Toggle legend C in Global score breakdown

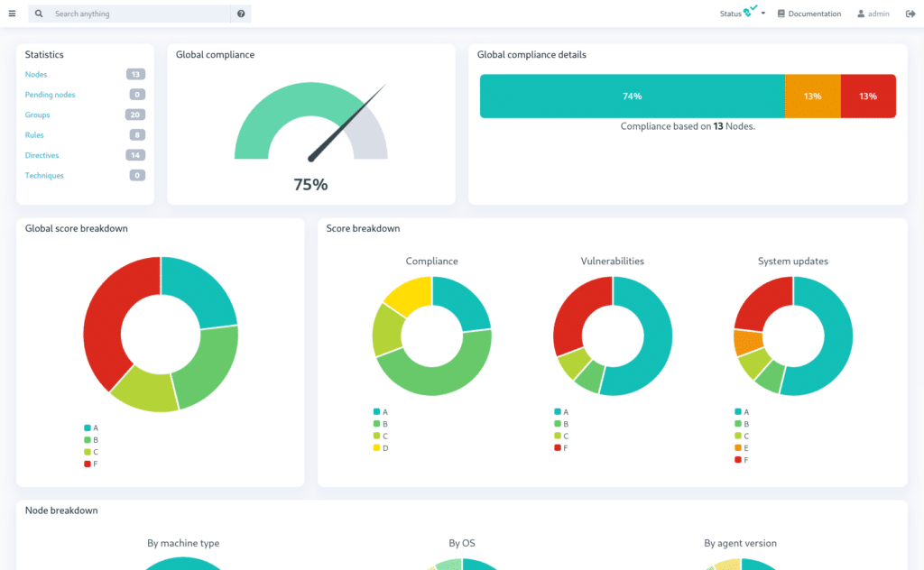pyautogui.click(x=91, y=452)
